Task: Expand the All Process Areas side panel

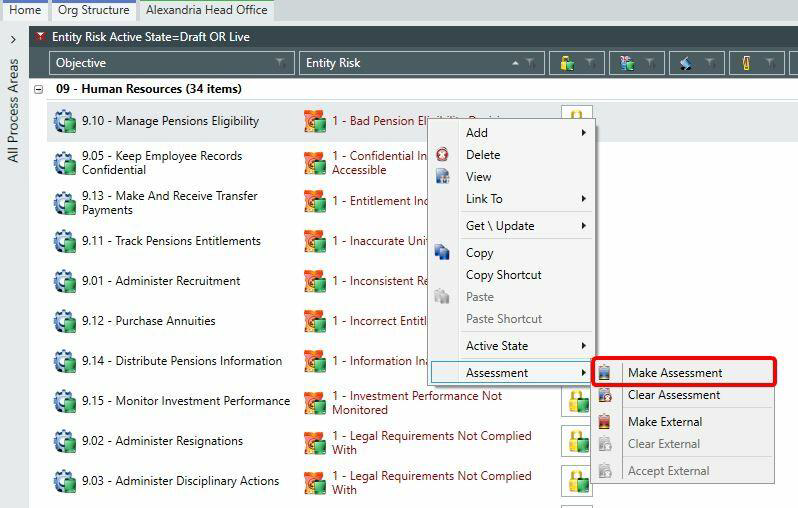Action: (x=13, y=39)
